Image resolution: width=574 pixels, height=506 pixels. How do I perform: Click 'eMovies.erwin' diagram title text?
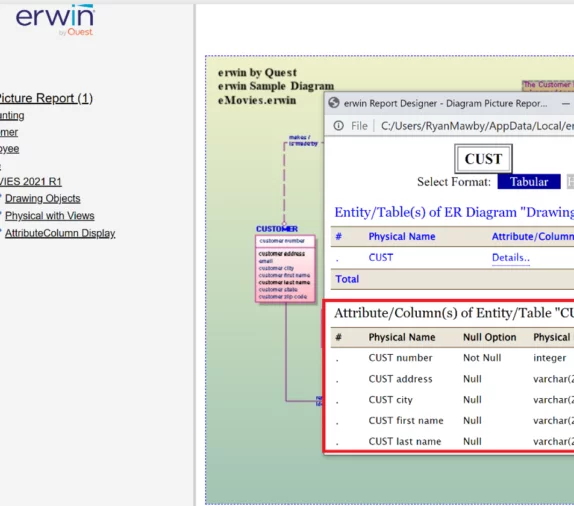click(257, 100)
